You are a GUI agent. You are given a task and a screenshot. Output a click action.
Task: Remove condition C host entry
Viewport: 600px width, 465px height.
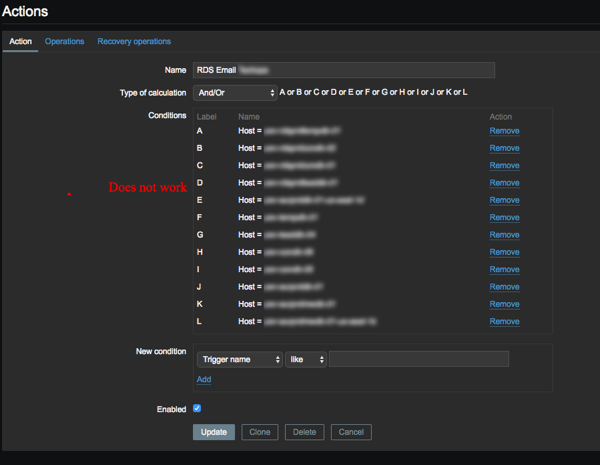(504, 165)
